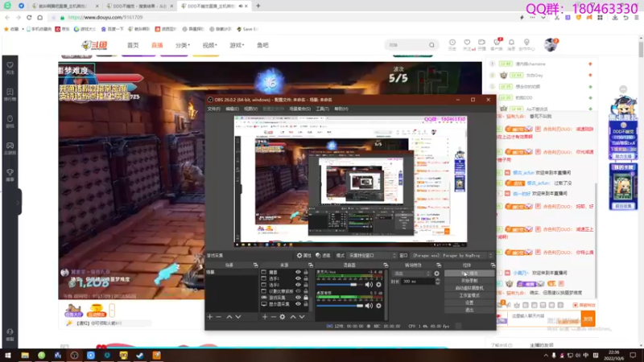Open OBS 工具(T) menu
The image size is (644, 362).
pyautogui.click(x=323, y=109)
